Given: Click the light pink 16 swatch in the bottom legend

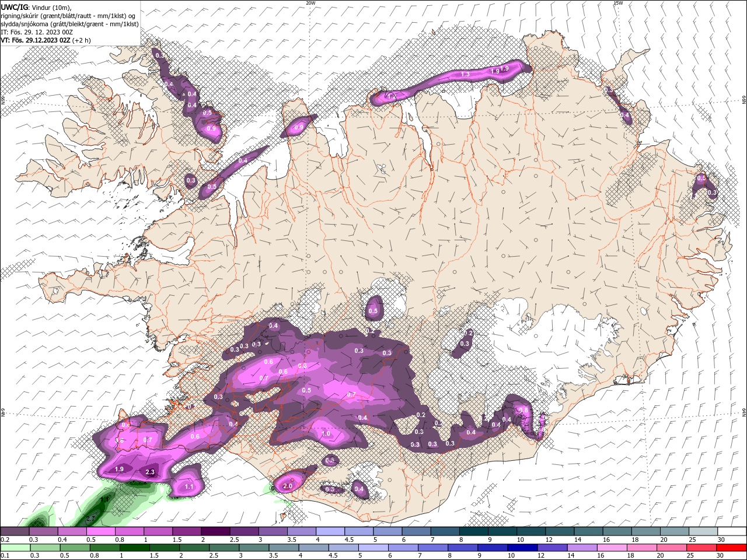Looking at the screenshot, I should (x=612, y=548).
